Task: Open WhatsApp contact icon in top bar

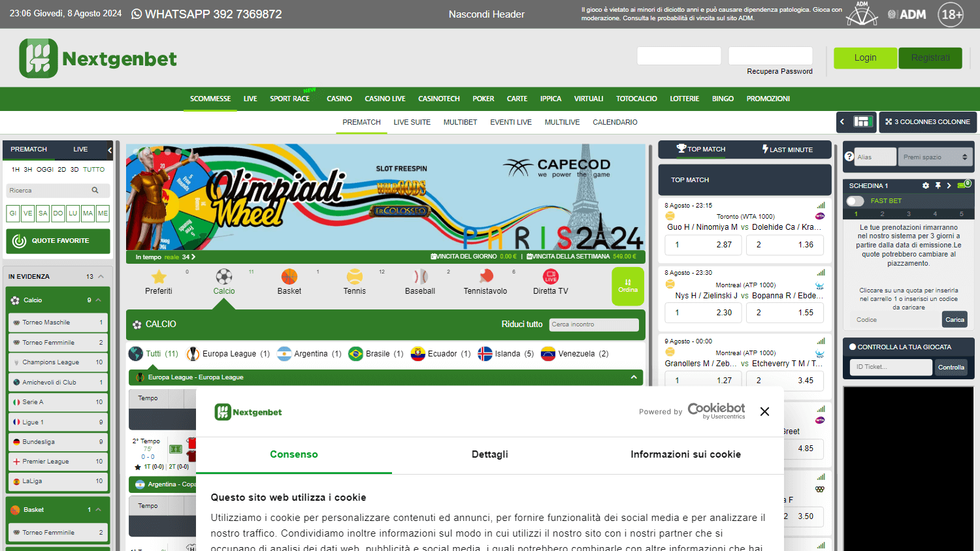Action: [x=137, y=14]
